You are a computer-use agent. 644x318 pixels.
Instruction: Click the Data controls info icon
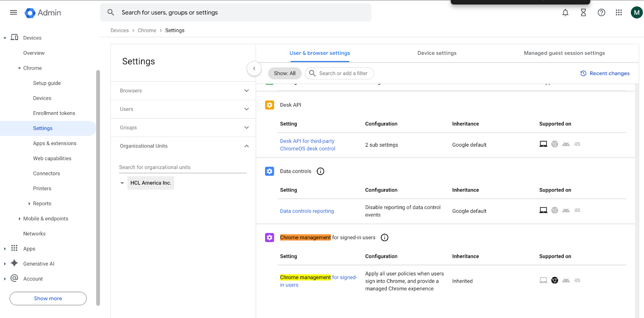point(320,171)
